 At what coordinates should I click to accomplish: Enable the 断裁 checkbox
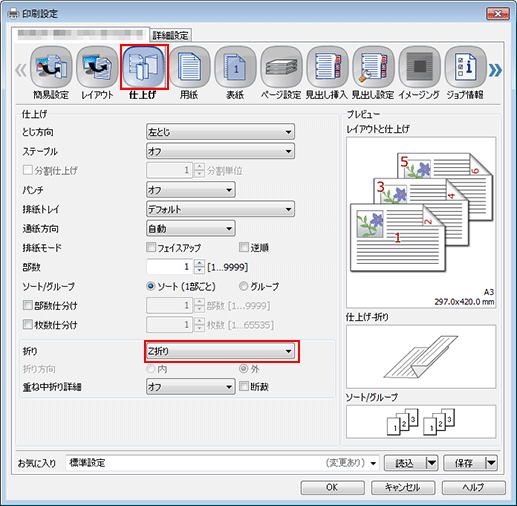pos(244,386)
